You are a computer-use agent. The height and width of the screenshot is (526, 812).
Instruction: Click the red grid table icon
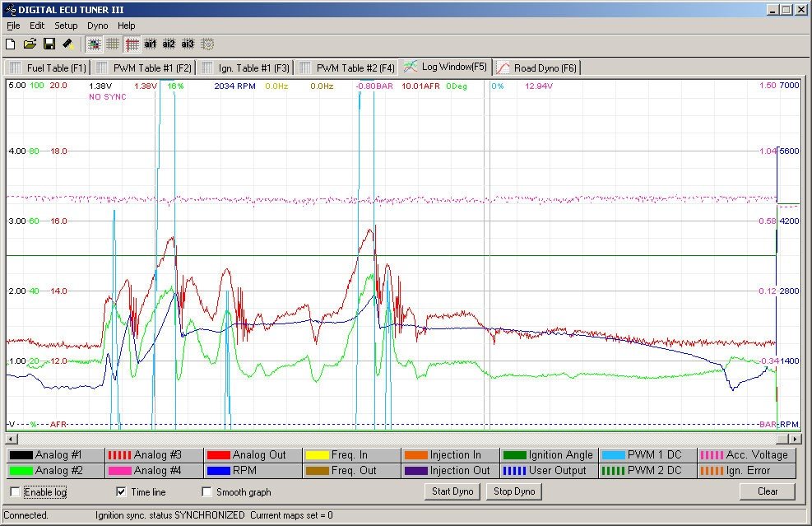132,44
